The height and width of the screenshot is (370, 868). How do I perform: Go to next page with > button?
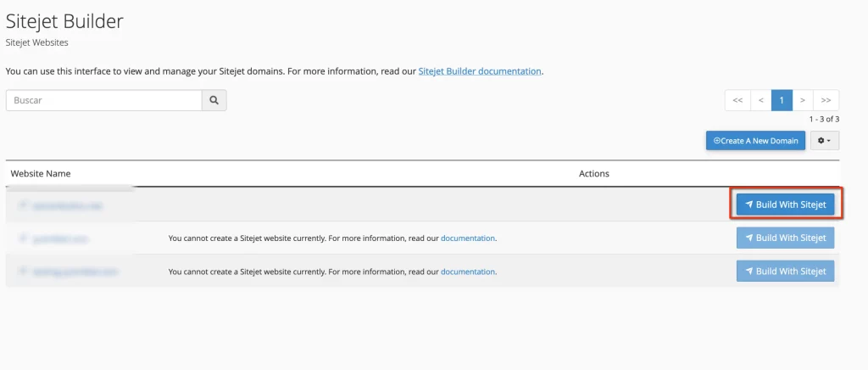[802, 100]
